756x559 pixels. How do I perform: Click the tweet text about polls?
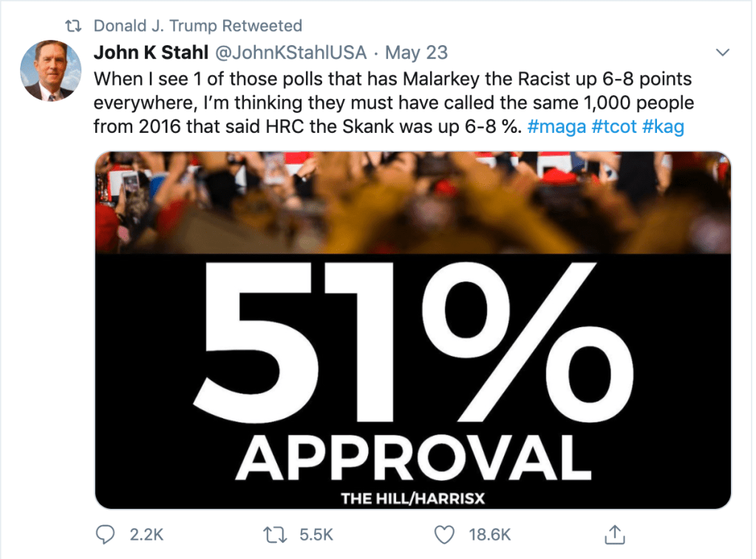392,102
